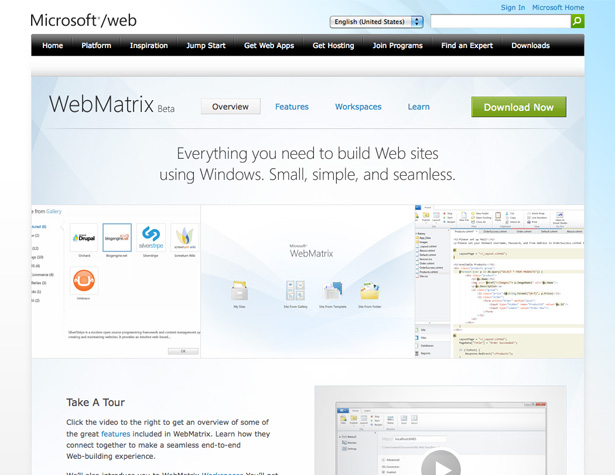Screen dimensions: 615x475
Task: Select the Overview tab
Action: tap(231, 107)
